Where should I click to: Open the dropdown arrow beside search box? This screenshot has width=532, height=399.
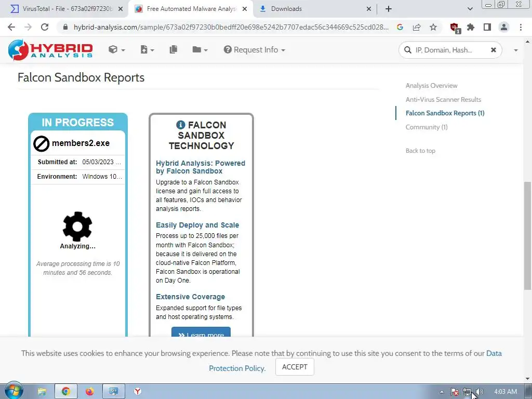coord(516,50)
